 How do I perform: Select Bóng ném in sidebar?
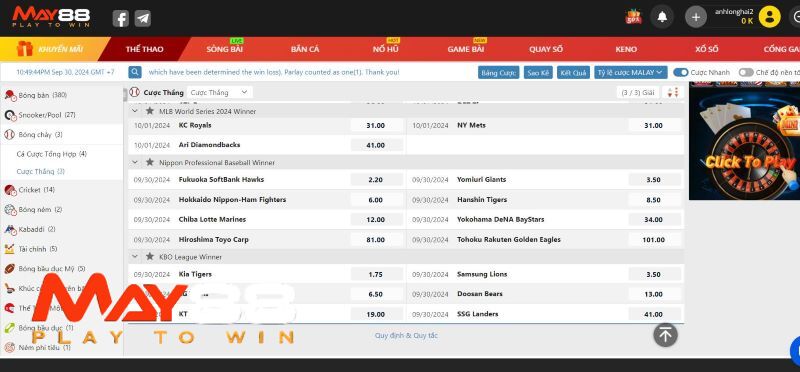61,210
